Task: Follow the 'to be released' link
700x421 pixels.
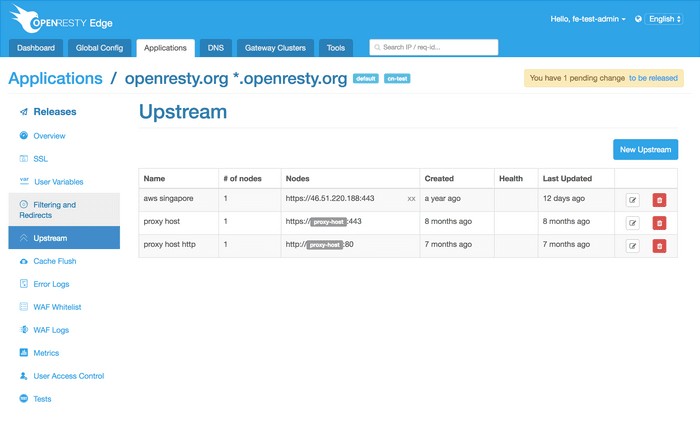Action: 653,78
